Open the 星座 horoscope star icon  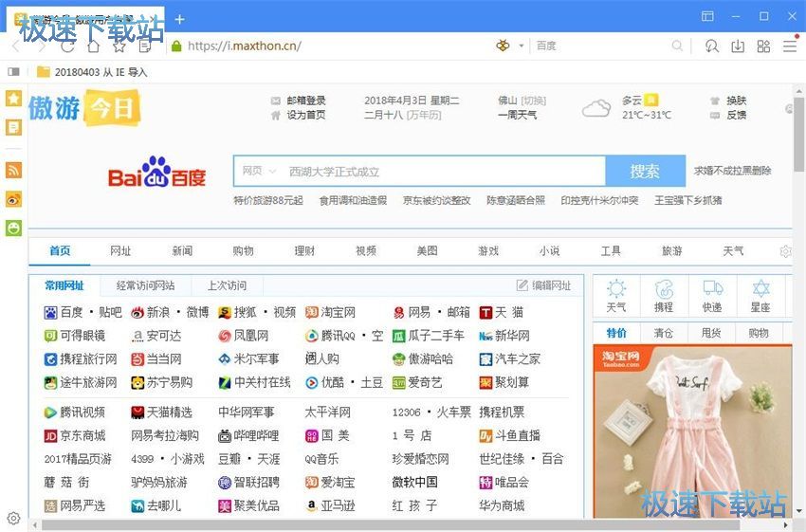760,296
